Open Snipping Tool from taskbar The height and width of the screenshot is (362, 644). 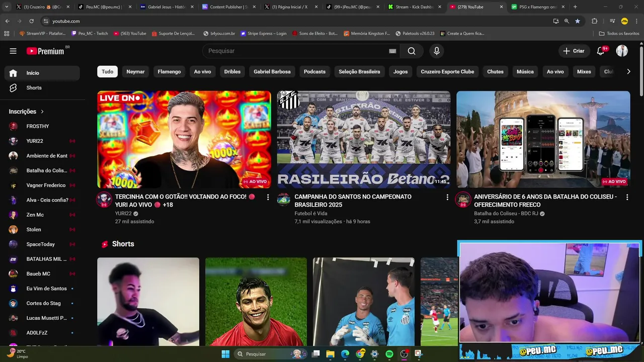pyautogui.click(x=419, y=354)
